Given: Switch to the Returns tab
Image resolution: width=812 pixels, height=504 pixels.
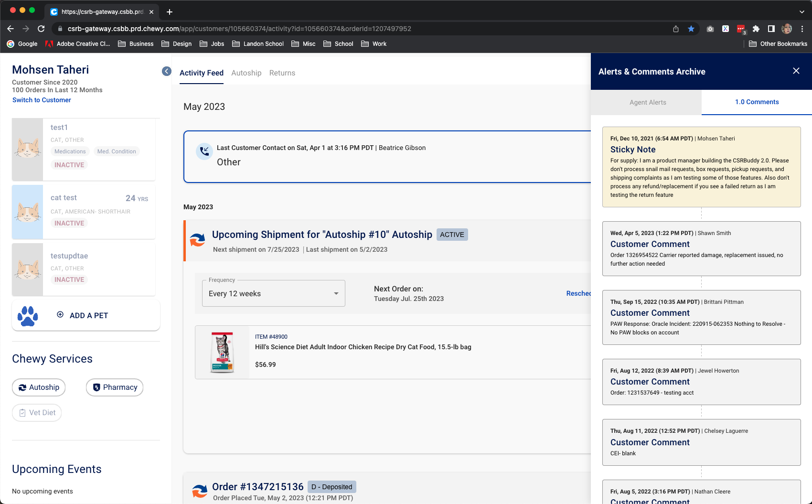Looking at the screenshot, I should point(282,73).
